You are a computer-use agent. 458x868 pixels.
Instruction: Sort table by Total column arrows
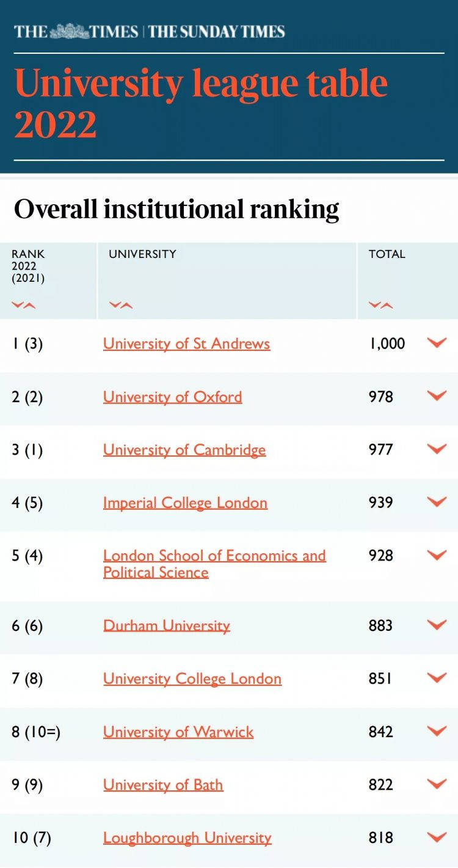tap(381, 305)
